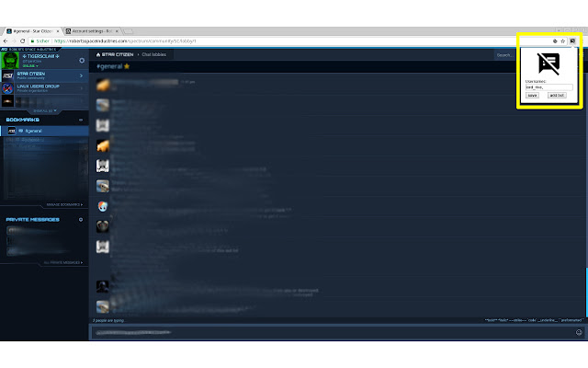Expand the Star Citizen community chevron
Image resolution: width=588 pixels, height=368 pixels.
click(82, 75)
